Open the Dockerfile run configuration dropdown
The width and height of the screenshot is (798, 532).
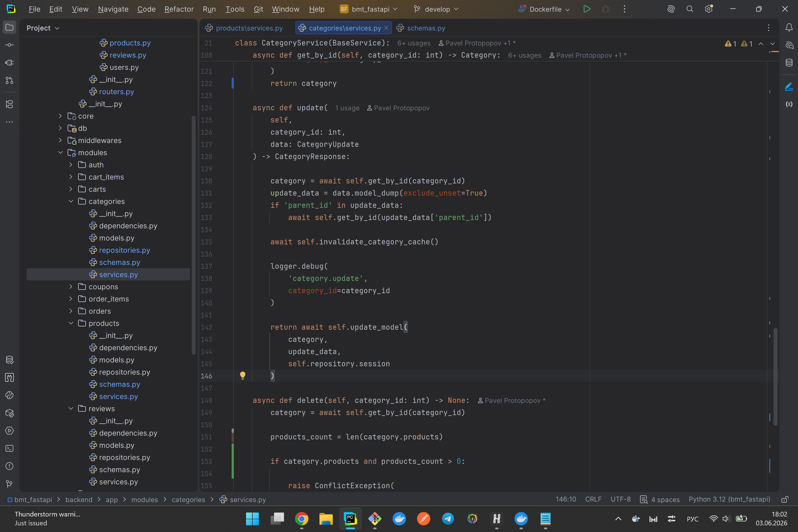[x=544, y=9]
